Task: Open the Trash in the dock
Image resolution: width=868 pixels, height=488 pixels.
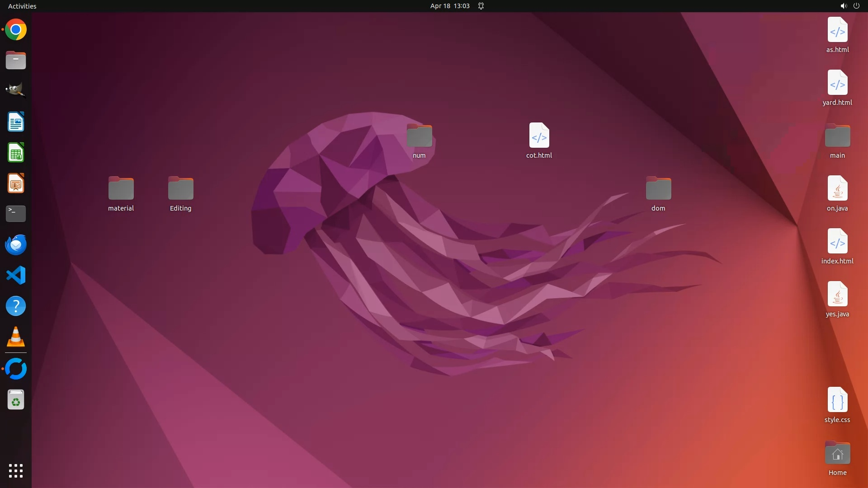Action: click(x=16, y=400)
